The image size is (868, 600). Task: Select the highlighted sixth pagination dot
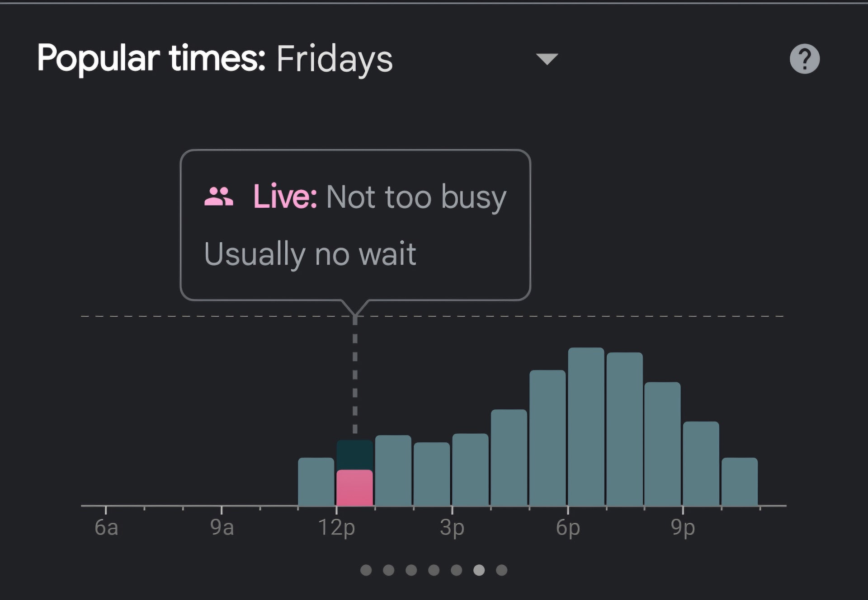[x=479, y=570]
